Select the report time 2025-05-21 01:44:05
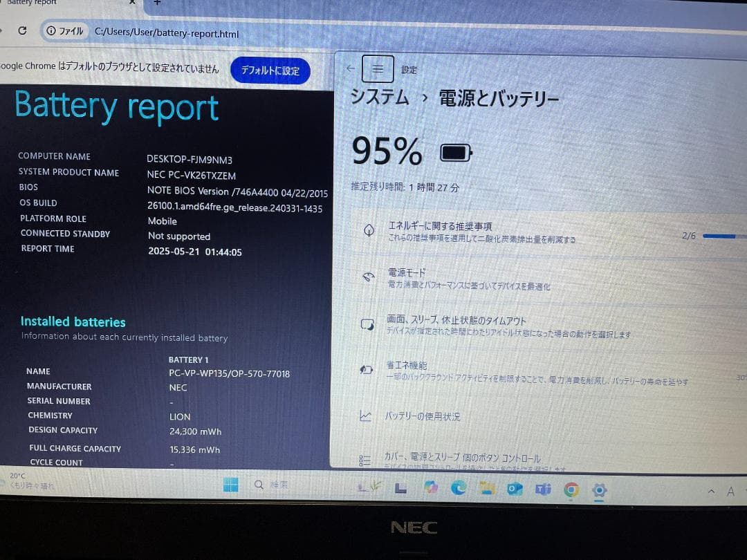Viewport: 747px width, 560px height. pyautogui.click(x=195, y=252)
